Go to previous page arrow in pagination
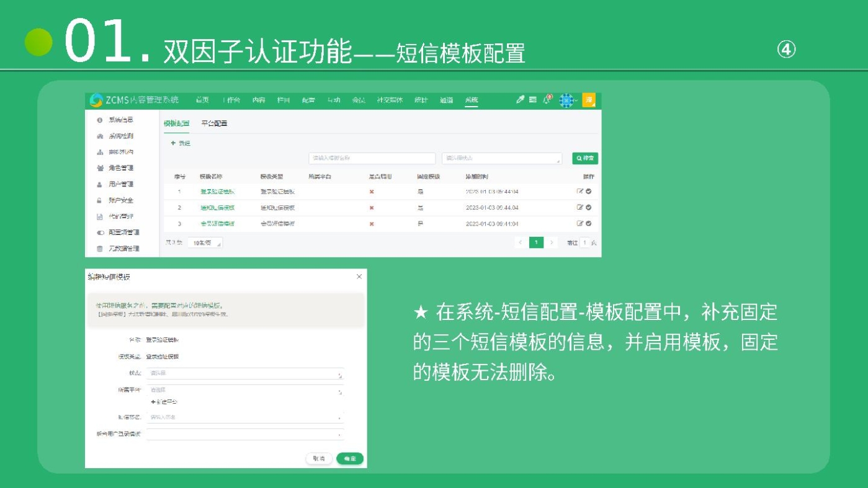Image resolution: width=868 pixels, height=488 pixels. pos(521,242)
